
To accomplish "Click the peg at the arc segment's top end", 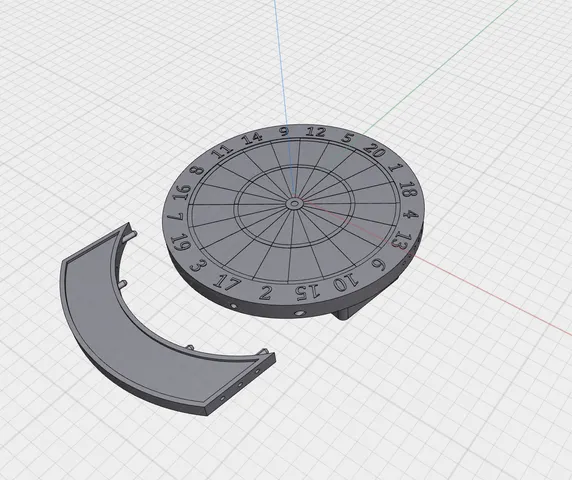I will tap(133, 233).
